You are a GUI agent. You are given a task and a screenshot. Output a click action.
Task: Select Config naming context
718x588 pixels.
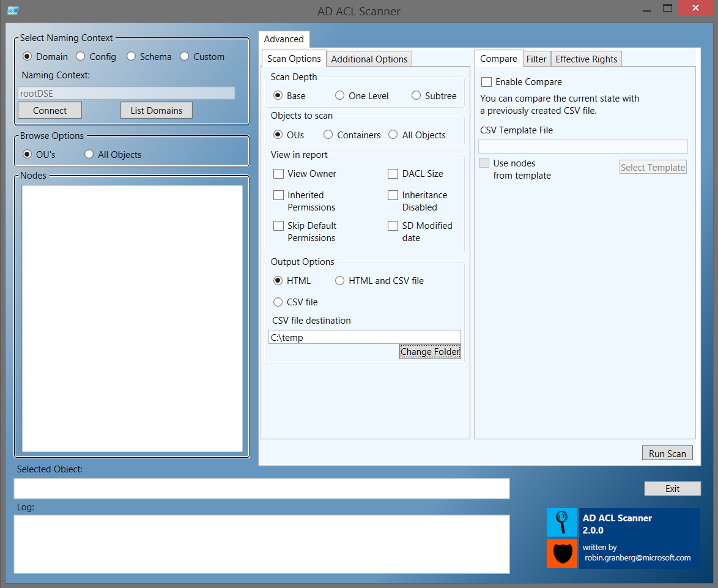click(x=80, y=56)
